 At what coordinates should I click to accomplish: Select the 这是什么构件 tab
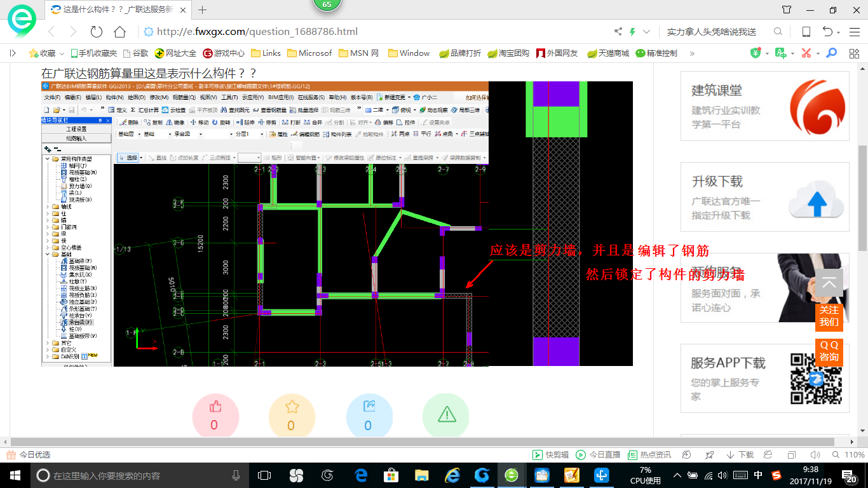[x=118, y=10]
